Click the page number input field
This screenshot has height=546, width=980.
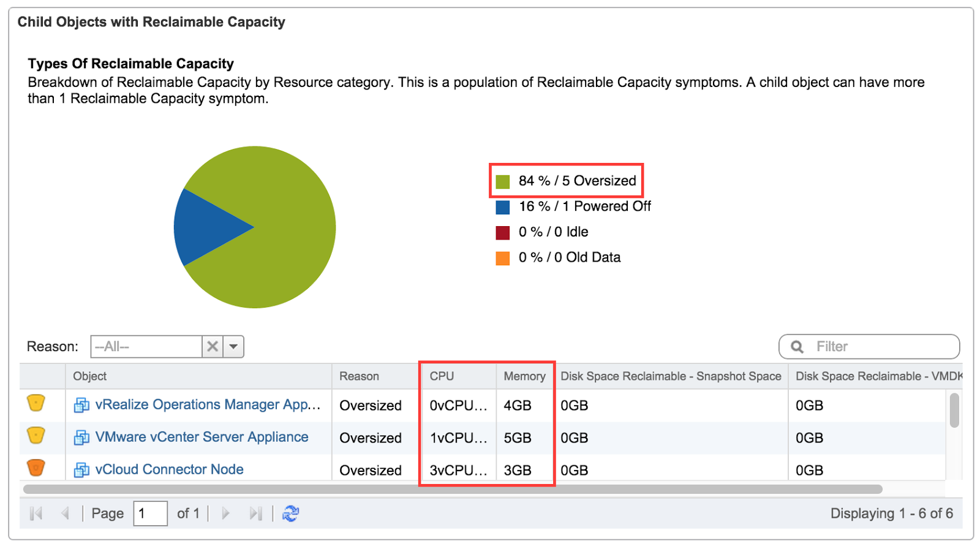(150, 514)
